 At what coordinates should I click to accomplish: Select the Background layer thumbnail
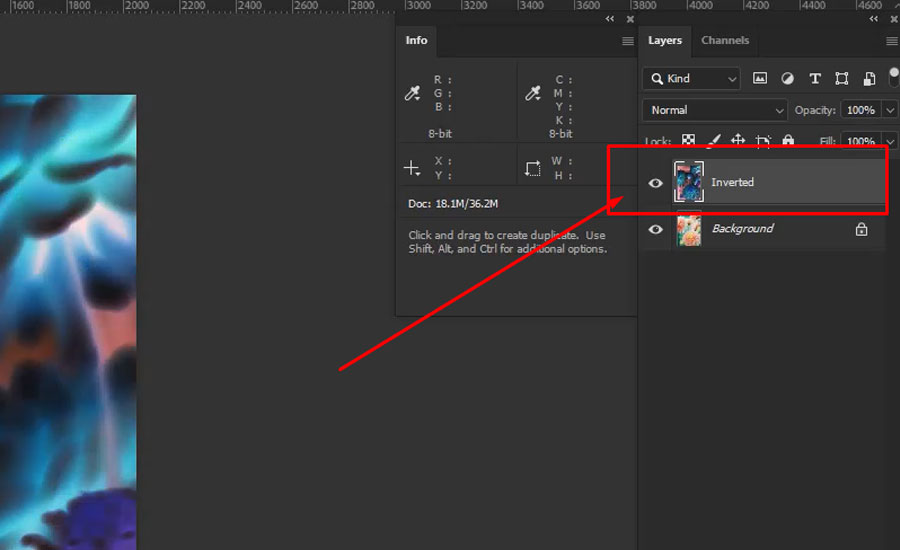pyautogui.click(x=689, y=229)
